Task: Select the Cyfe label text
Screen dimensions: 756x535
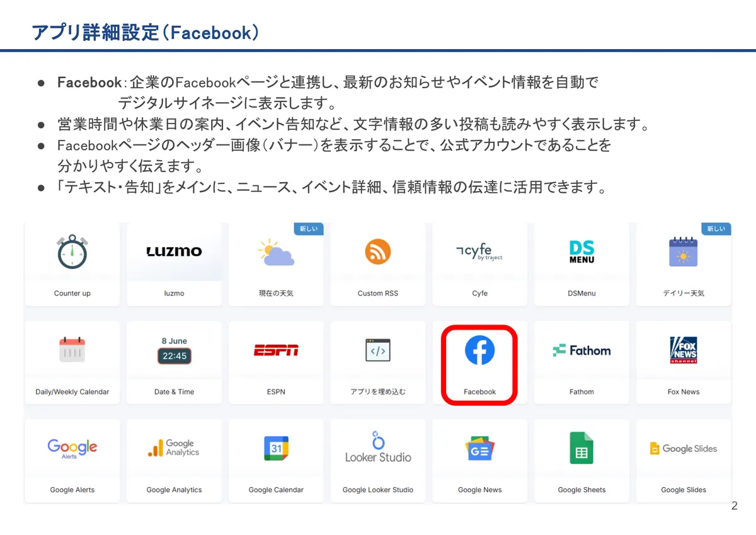Action: pos(479,293)
